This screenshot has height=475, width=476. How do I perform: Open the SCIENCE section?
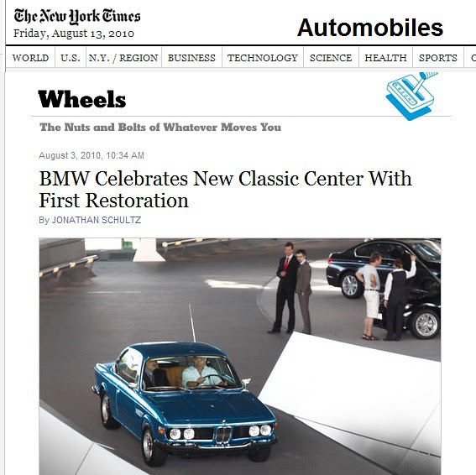pyautogui.click(x=331, y=58)
